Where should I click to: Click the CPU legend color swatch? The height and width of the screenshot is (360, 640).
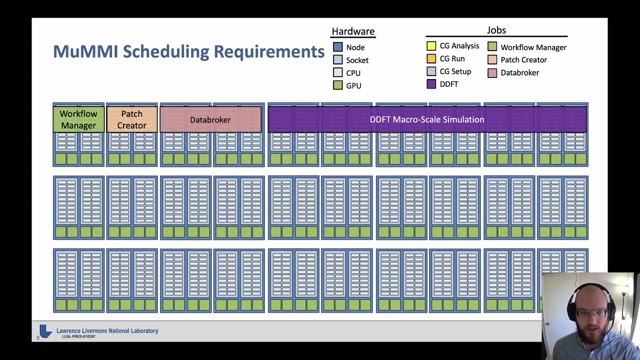(338, 73)
